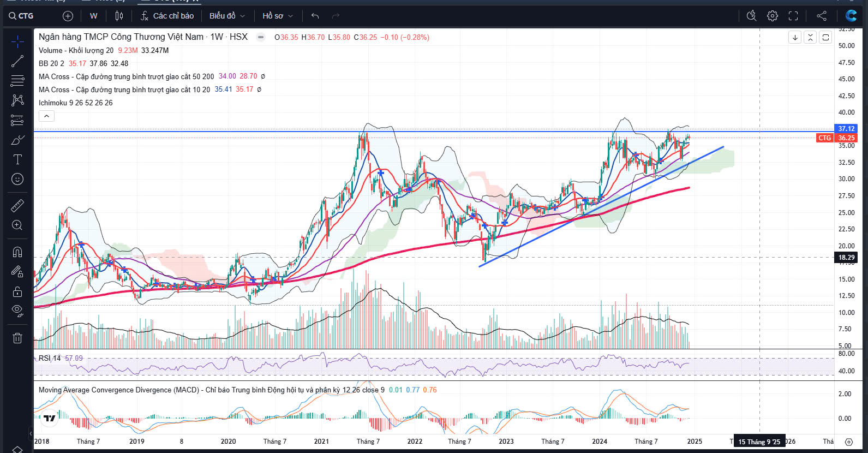The height and width of the screenshot is (453, 868).
Task: Select the text annotation tool
Action: tap(17, 159)
